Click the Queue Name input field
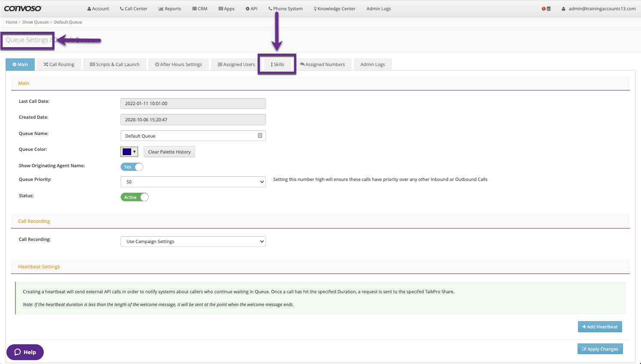The height and width of the screenshot is (364, 641). point(189,136)
